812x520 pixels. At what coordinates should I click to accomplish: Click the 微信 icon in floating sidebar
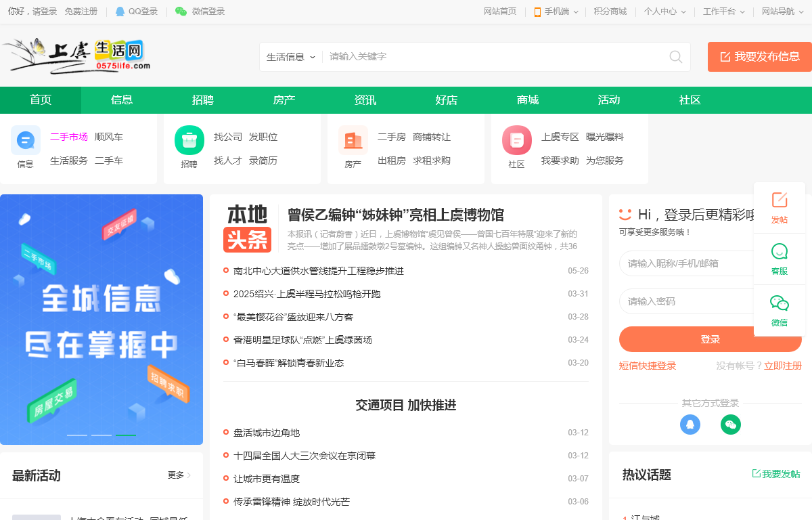pyautogui.click(x=780, y=303)
